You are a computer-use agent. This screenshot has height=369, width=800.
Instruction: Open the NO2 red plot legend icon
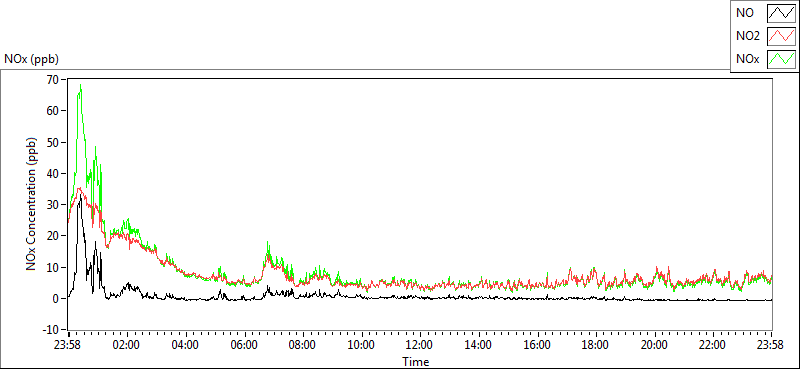pos(781,36)
